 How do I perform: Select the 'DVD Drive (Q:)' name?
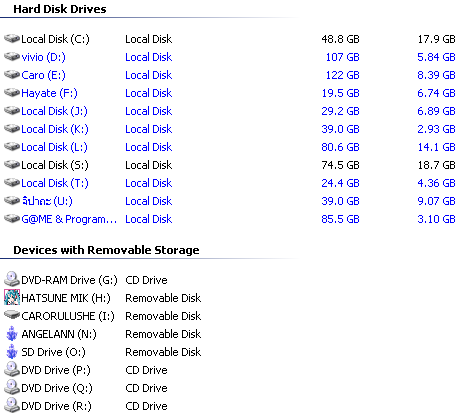point(57,388)
